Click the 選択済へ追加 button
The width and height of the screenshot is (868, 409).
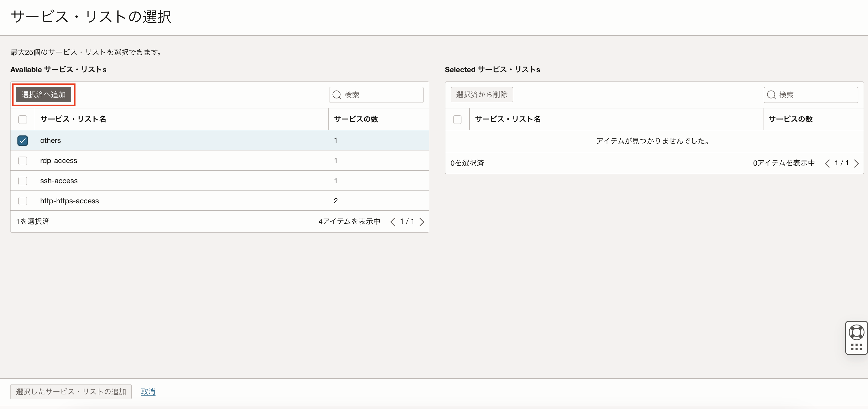(x=44, y=95)
